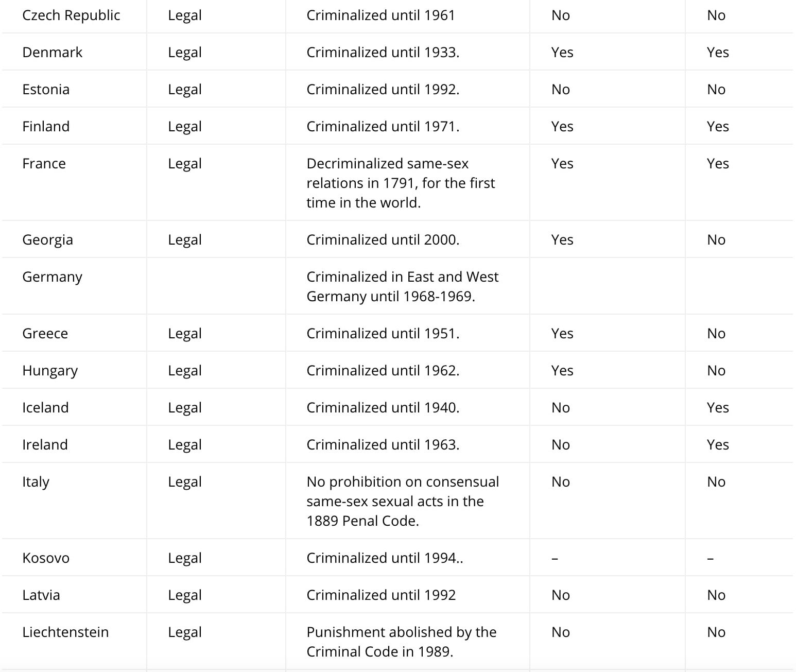This screenshot has height=672, width=796.
Task: Select 'Criminalized until 1994..' in the Kosovo row
Action: point(385,558)
